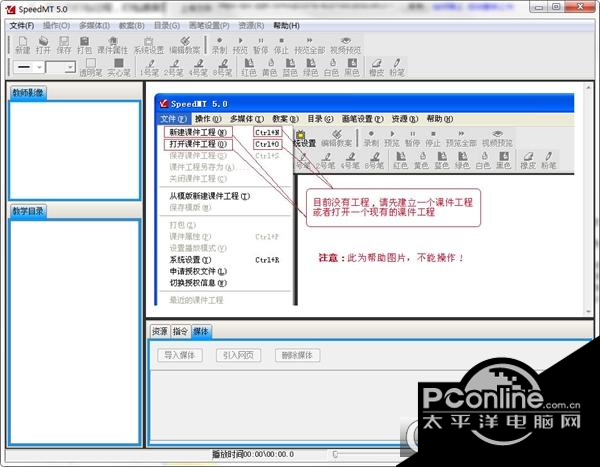Select the 教学目录 panel tab
The image size is (600, 467).
coord(28,211)
